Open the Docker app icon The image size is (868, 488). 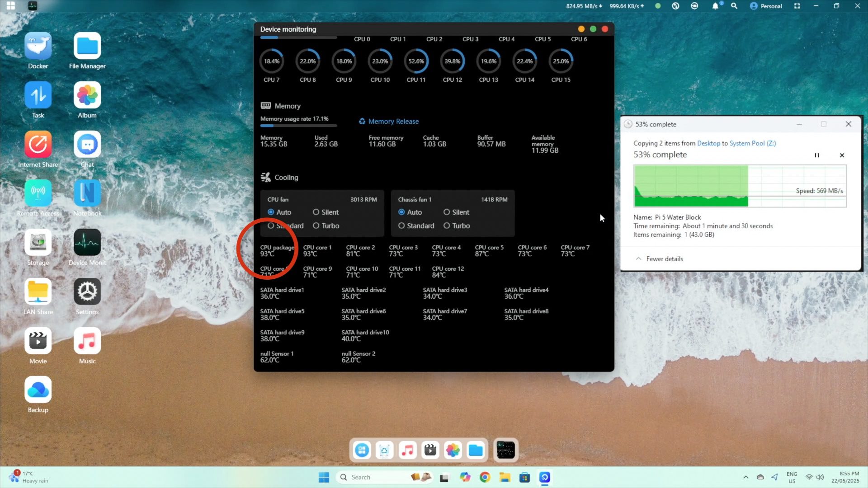pos(38,46)
